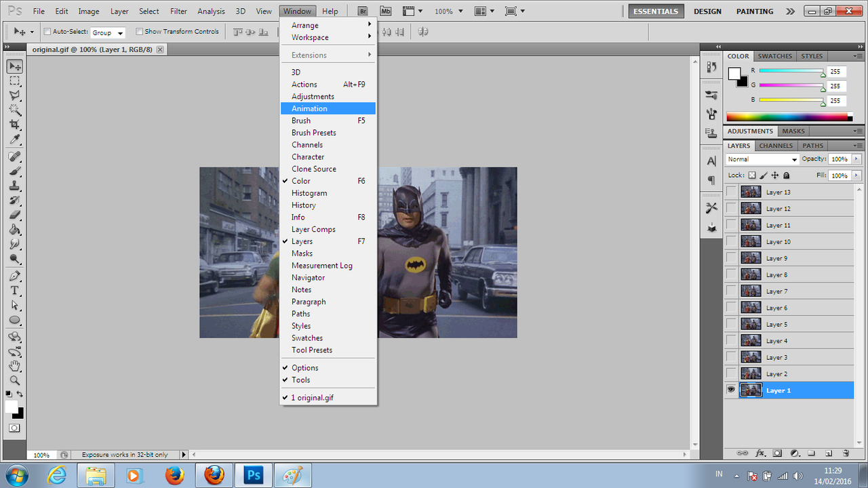Select the Healing Brush tool
Screen dimensions: 868x488
point(15,157)
